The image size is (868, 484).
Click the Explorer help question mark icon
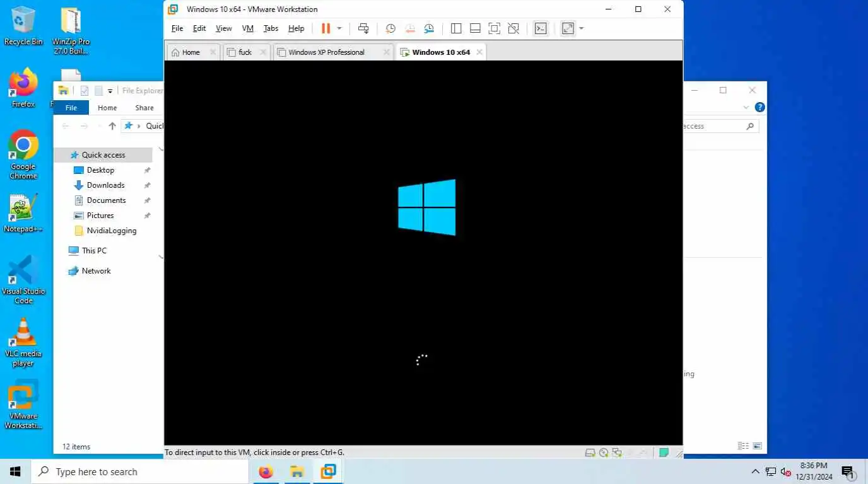[760, 107]
